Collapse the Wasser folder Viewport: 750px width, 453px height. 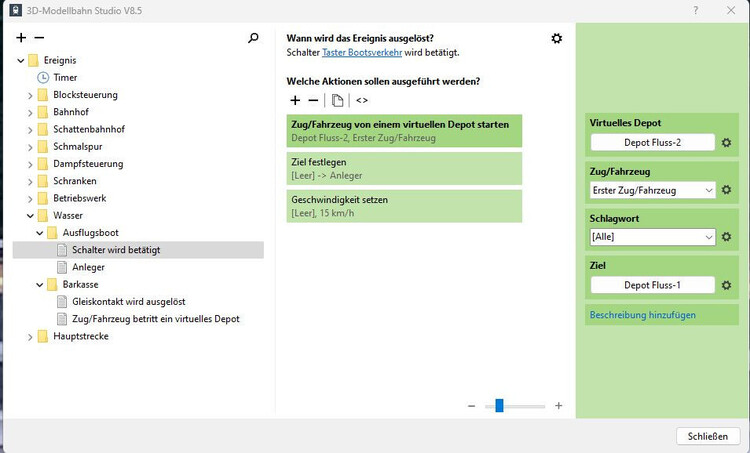point(30,214)
